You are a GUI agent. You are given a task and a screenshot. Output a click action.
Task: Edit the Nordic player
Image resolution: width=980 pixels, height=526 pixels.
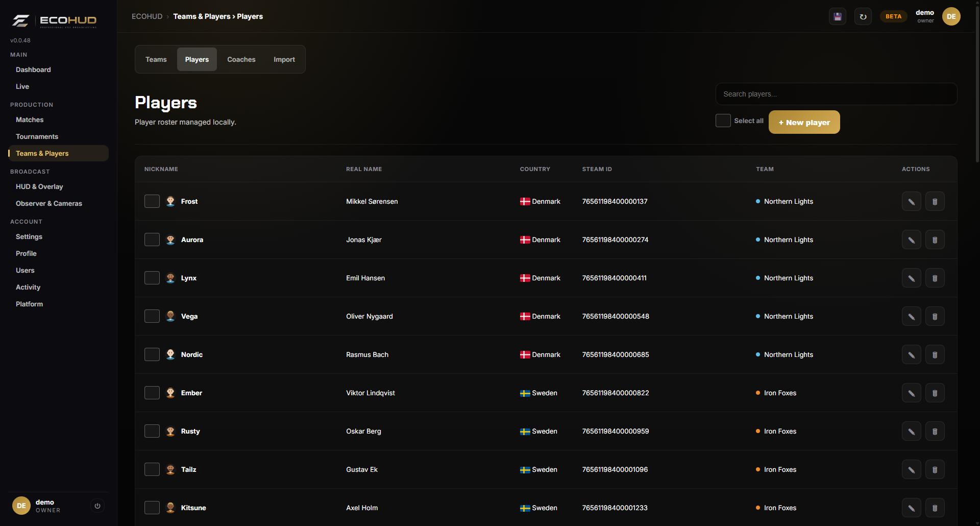pos(911,354)
